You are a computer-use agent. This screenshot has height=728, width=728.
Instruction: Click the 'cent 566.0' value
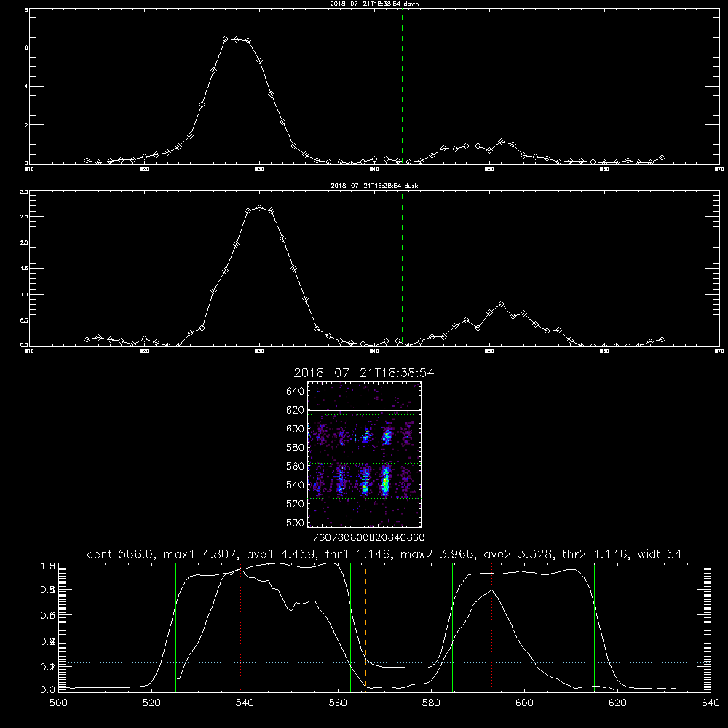120,554
